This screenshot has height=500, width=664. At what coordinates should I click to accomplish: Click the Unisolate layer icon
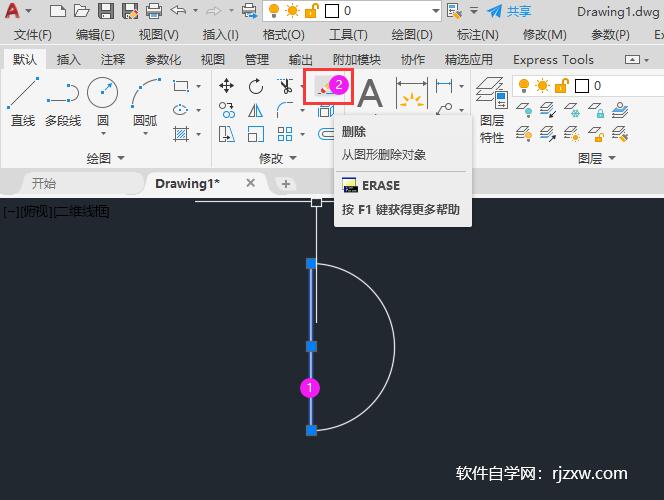[548, 135]
